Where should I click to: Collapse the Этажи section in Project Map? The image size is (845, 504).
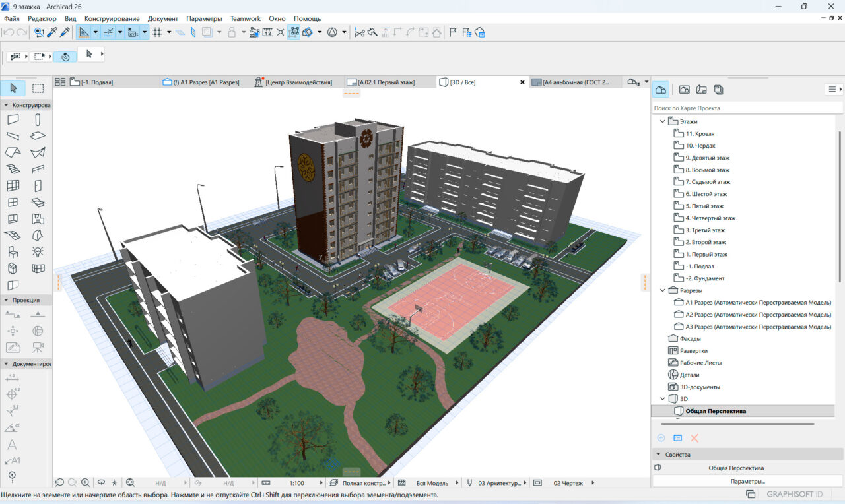pos(663,121)
